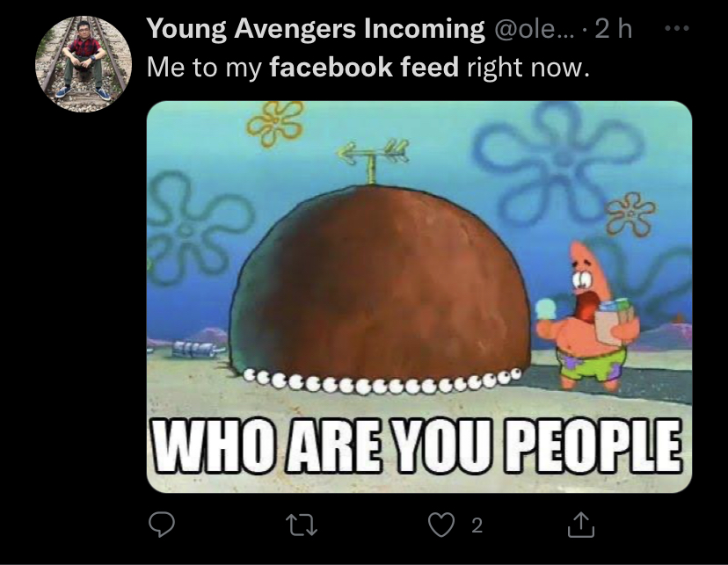Click the bold 'facebook feed' text
The width and height of the screenshot is (728, 565).
364,67
